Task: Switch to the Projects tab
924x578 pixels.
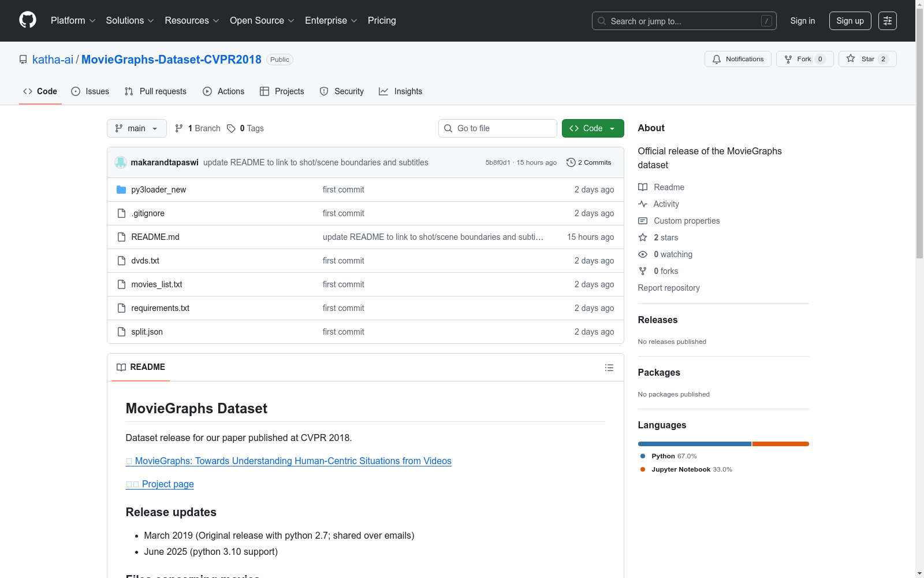Action: click(282, 91)
